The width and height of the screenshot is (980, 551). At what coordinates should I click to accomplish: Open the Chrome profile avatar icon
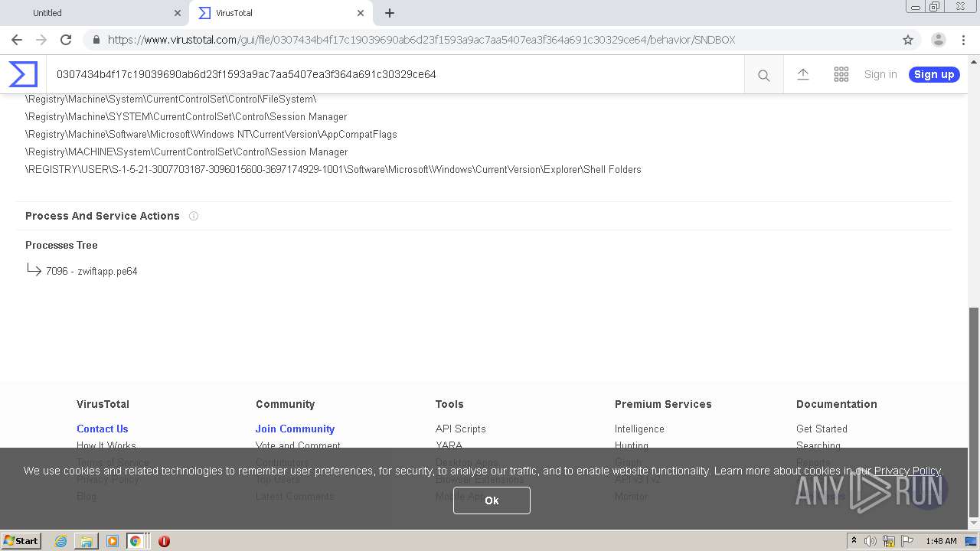tap(938, 40)
